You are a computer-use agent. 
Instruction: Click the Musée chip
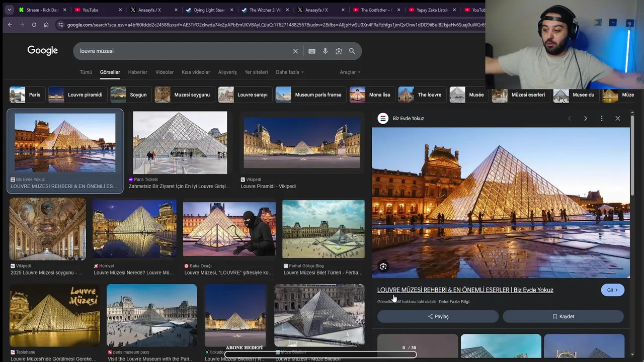click(x=468, y=95)
